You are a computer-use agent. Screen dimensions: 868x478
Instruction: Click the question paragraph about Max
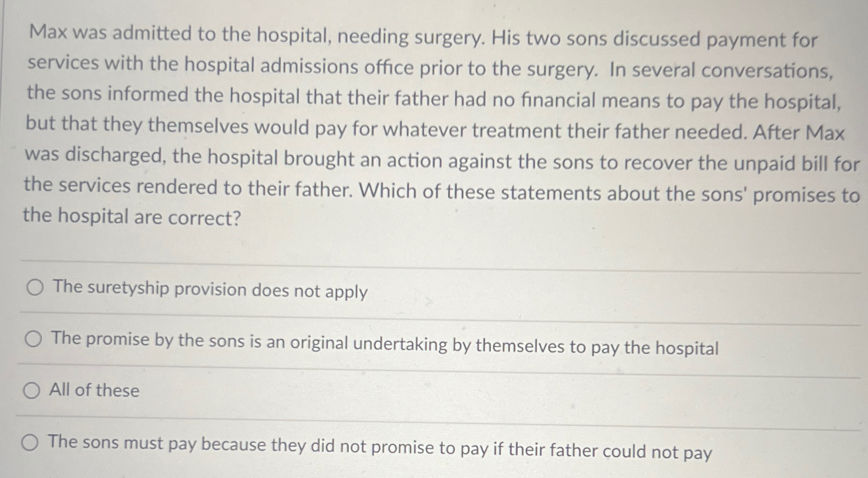(433, 125)
